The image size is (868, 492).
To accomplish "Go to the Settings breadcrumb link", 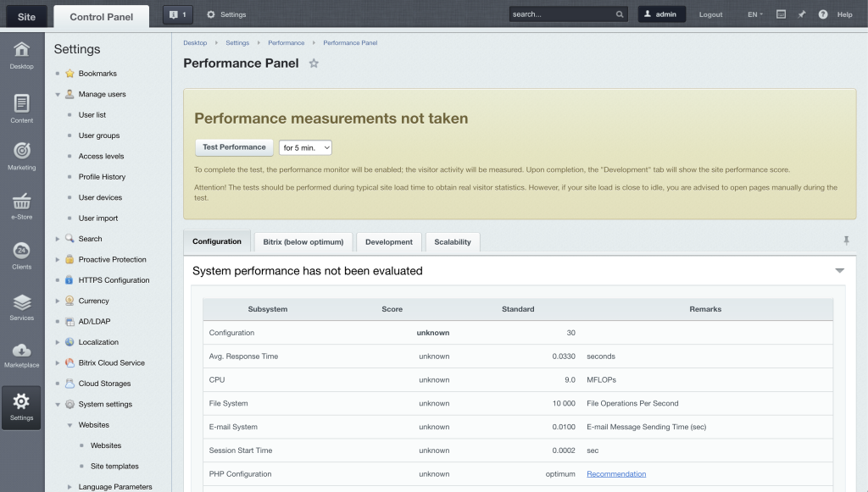I will click(x=237, y=42).
